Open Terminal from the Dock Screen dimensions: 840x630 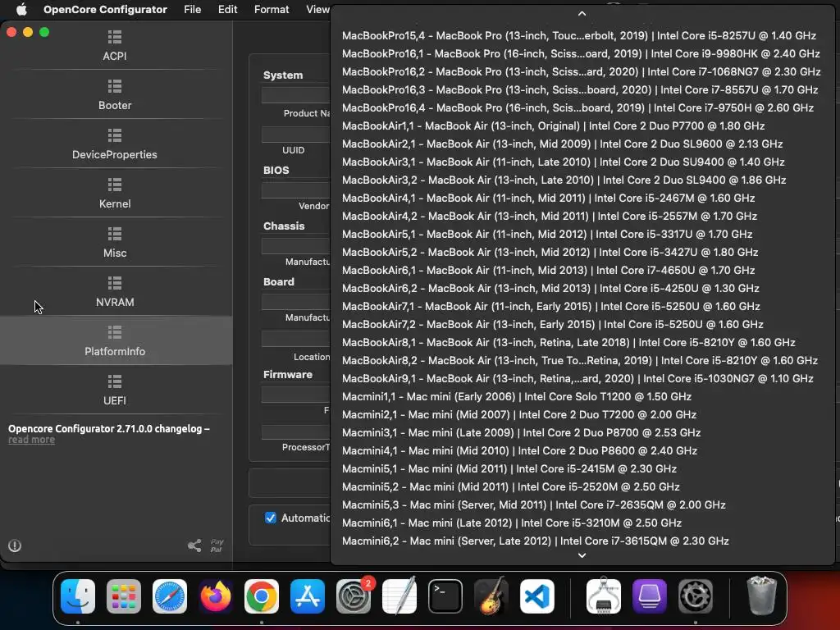point(445,596)
